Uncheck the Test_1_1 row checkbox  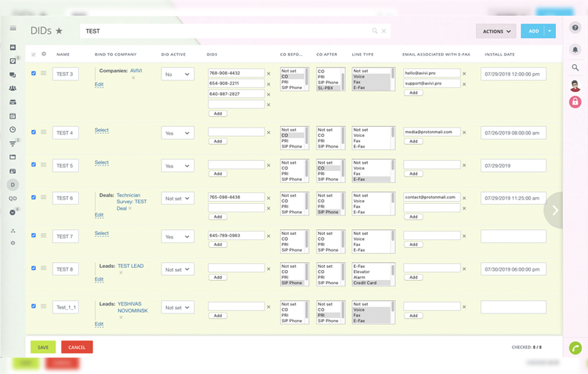coord(33,306)
